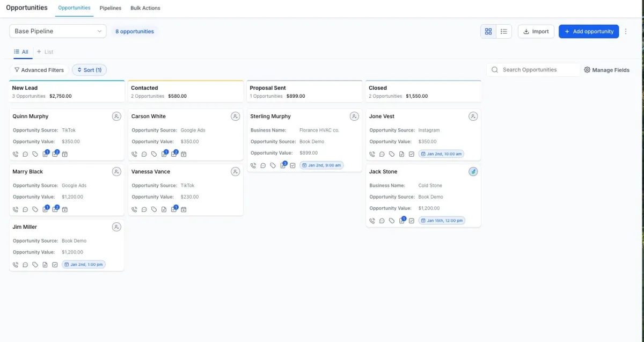Viewport: 644px width, 342px height.
Task: Click the tag icon on Marry Black's card
Action: [35, 209]
